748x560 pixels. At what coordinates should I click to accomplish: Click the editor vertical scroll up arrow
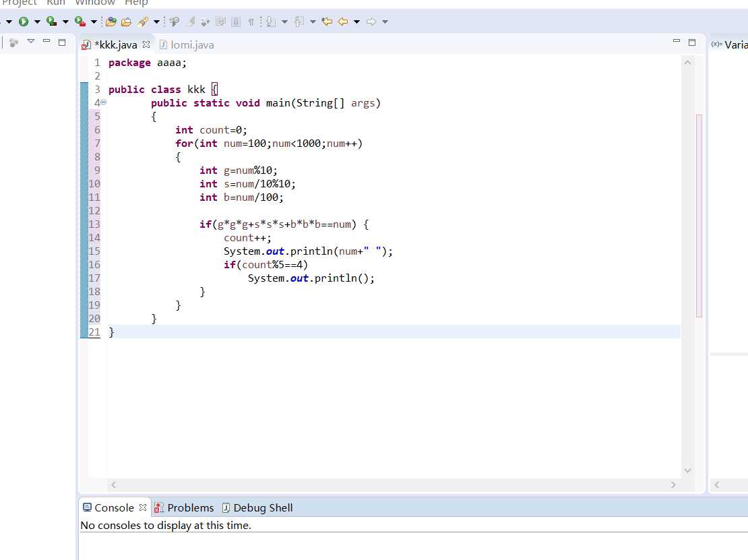pos(687,63)
